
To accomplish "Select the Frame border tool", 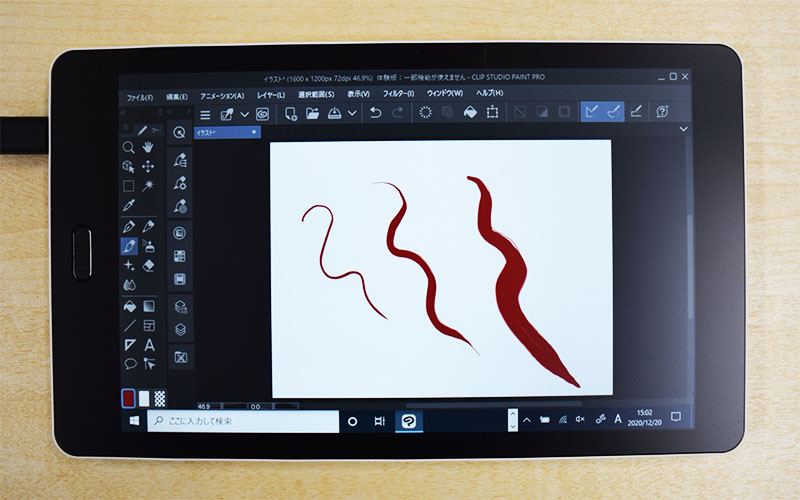I will [149, 326].
